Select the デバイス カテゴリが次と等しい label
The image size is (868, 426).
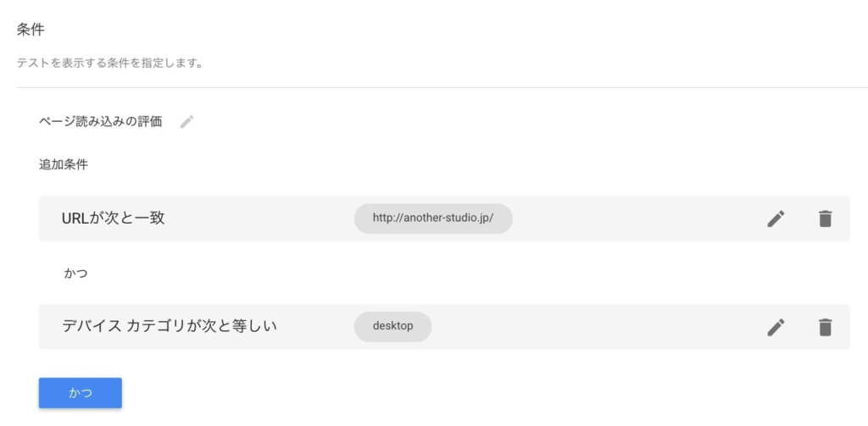pos(170,326)
